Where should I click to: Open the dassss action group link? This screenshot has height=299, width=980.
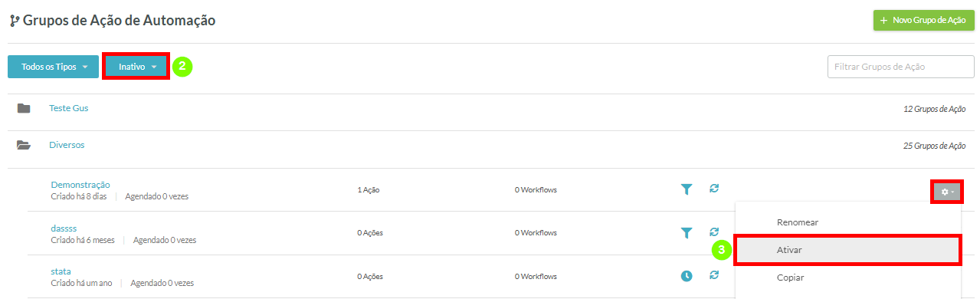pyautogui.click(x=64, y=228)
